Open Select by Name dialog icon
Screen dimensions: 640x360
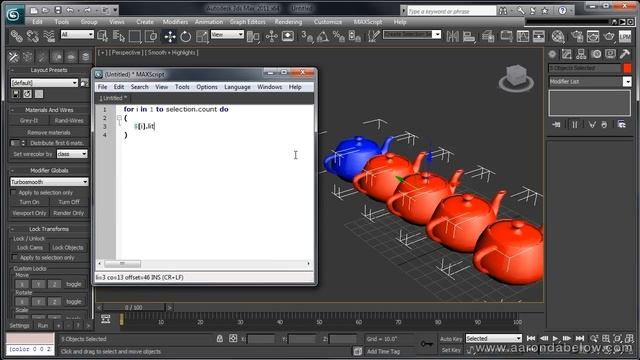(x=119, y=36)
